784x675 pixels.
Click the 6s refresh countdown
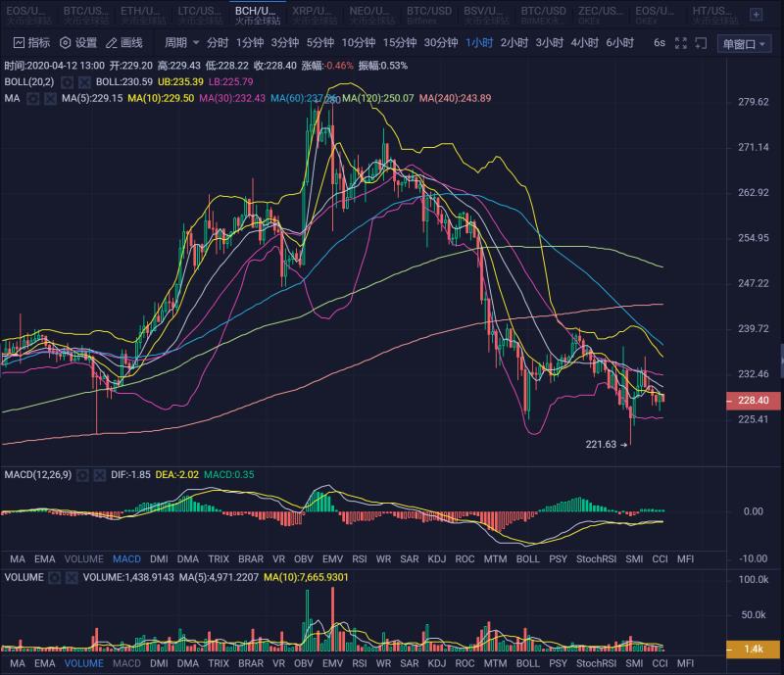tap(659, 43)
